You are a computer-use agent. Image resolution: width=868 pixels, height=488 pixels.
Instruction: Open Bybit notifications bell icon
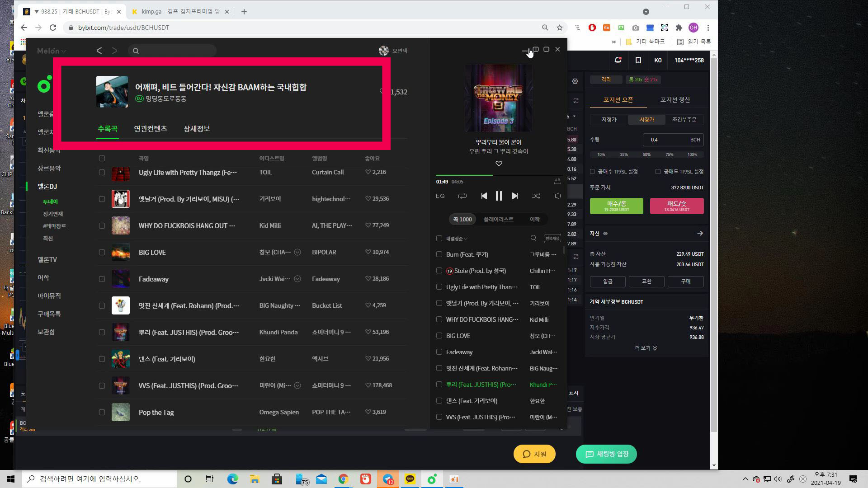[x=618, y=60]
